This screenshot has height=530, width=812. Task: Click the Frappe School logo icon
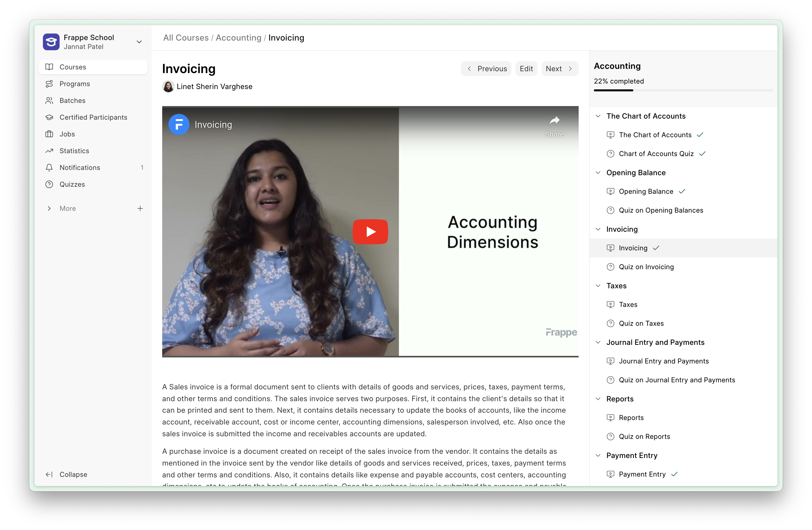(51, 42)
